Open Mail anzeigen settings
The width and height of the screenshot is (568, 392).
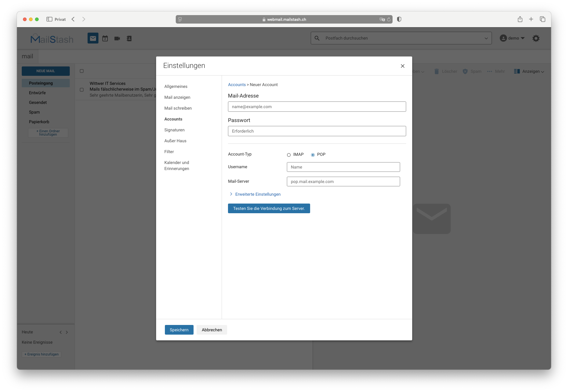[x=177, y=97]
